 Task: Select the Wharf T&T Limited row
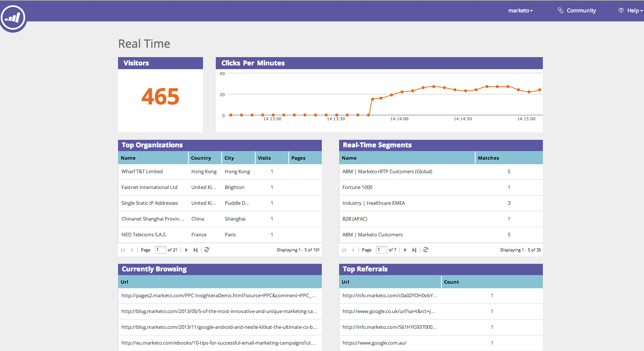(x=220, y=172)
